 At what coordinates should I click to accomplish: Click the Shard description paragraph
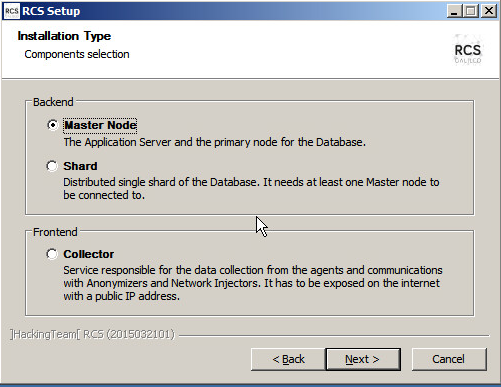pyautogui.click(x=251, y=189)
